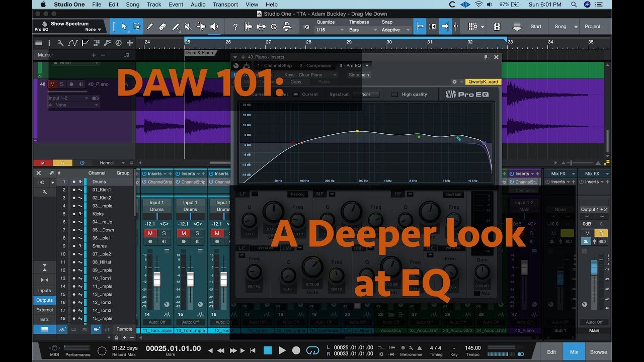Screen dimensions: 644x362
Task: Open the Timebase Bars dropdown
Action: click(x=362, y=30)
